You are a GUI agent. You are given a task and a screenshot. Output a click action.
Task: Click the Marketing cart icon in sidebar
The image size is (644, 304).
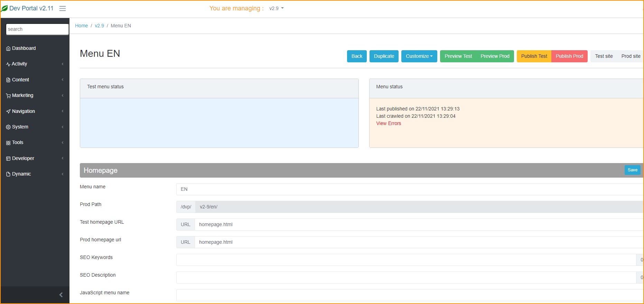[8, 96]
